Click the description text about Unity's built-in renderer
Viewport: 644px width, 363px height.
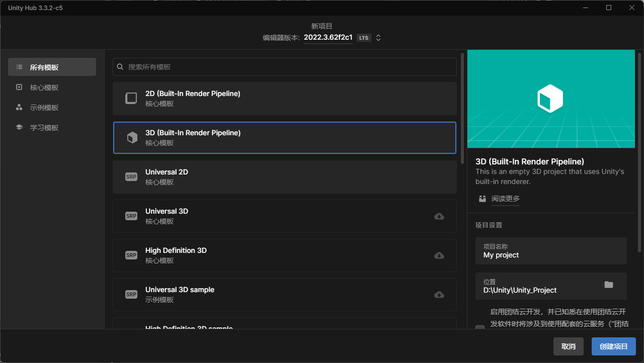pyautogui.click(x=550, y=176)
